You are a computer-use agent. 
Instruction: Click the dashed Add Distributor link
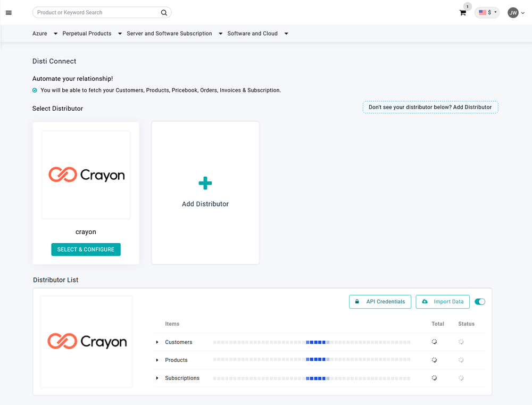430,108
